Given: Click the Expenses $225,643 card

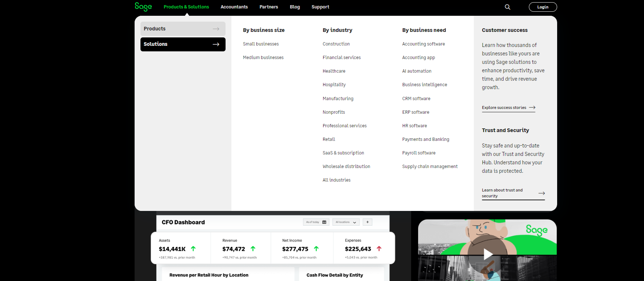Looking at the screenshot, I should [x=364, y=248].
